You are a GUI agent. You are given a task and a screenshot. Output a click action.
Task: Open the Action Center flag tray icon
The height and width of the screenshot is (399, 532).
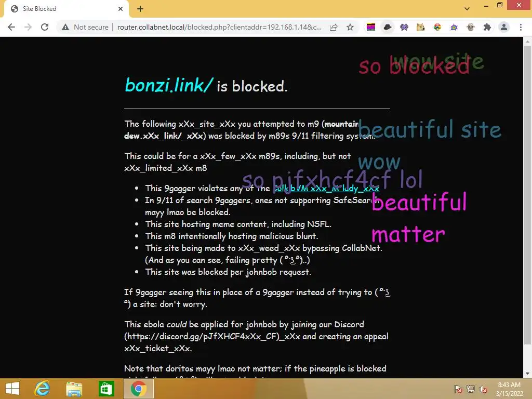coord(458,389)
